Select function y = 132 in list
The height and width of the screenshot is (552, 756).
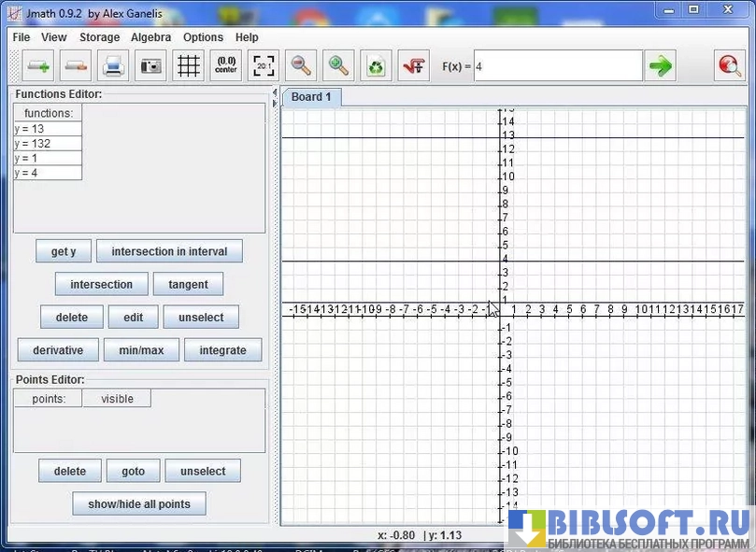coord(47,144)
